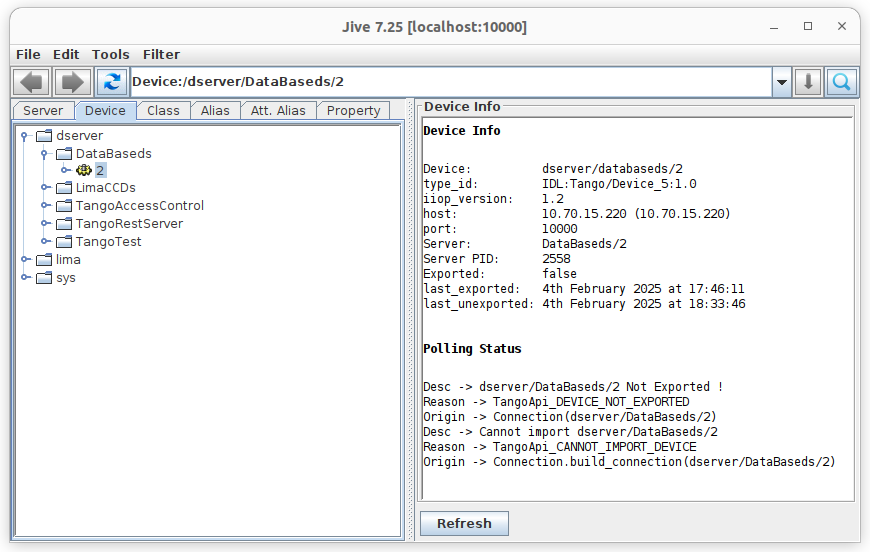This screenshot has width=870, height=552.
Task: Select the sys label in tree
Action: [65, 277]
